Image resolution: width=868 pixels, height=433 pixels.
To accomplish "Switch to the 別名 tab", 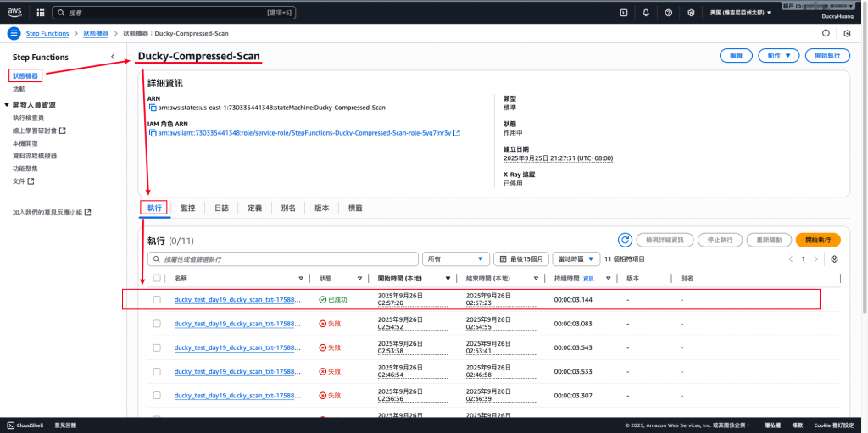I will (288, 208).
